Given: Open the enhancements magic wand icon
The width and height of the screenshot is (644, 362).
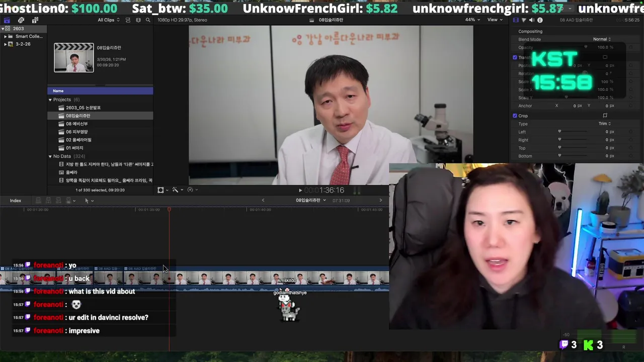Looking at the screenshot, I should click(x=175, y=190).
